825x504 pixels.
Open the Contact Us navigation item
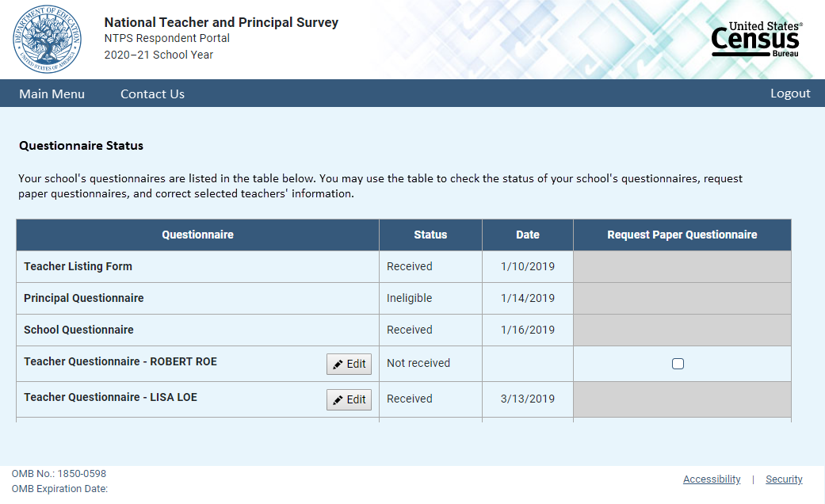click(152, 94)
